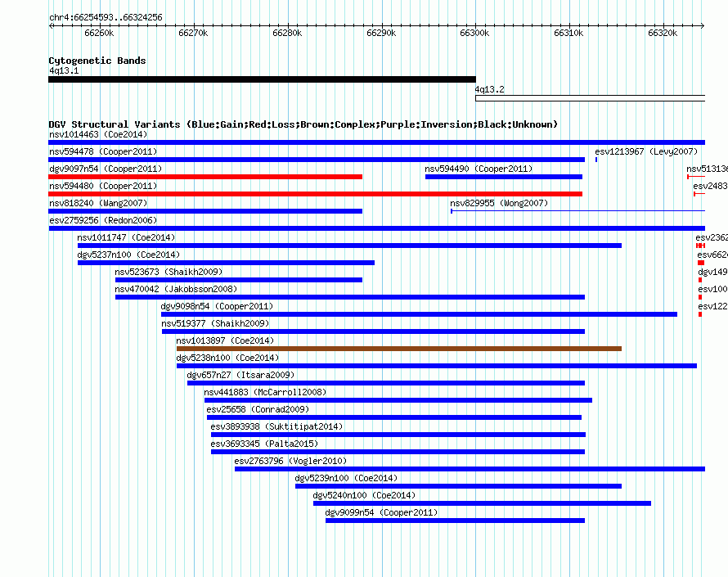This screenshot has height=577, width=728.
Task: Click the 66290k ruler tick label
Action: point(381,33)
